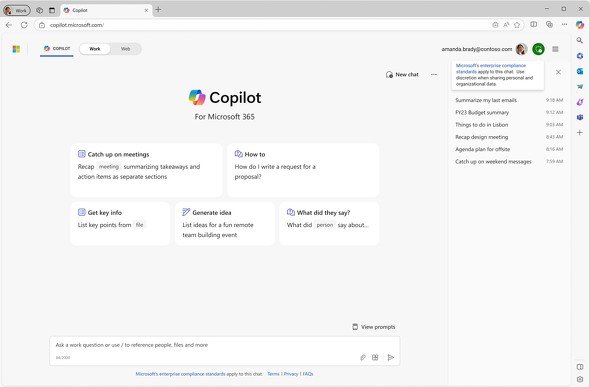Viewport: 590px width, 387px height.
Task: Click the file placeholder chip
Action: pyautogui.click(x=140, y=225)
